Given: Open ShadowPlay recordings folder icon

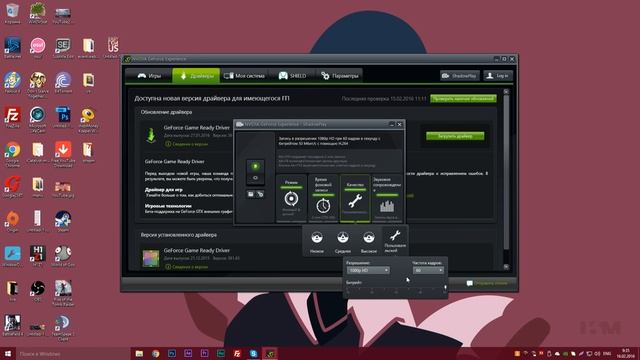Looking at the screenshot, I should pyautogui.click(x=251, y=194).
